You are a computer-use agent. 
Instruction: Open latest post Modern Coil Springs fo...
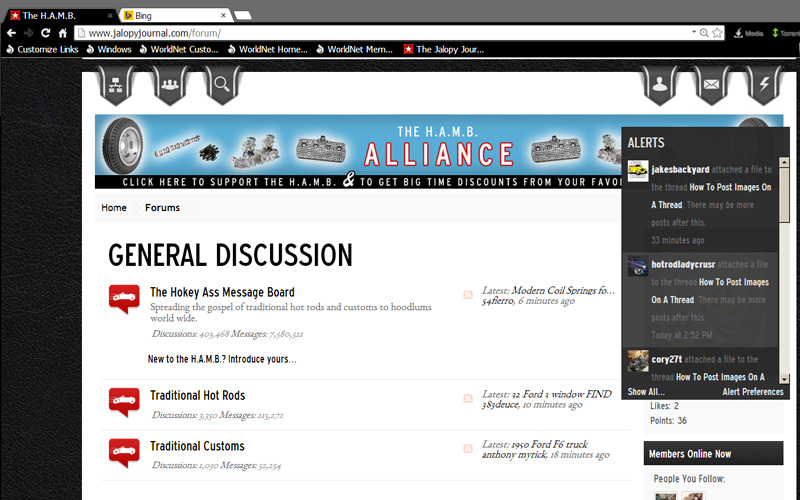coord(563,290)
